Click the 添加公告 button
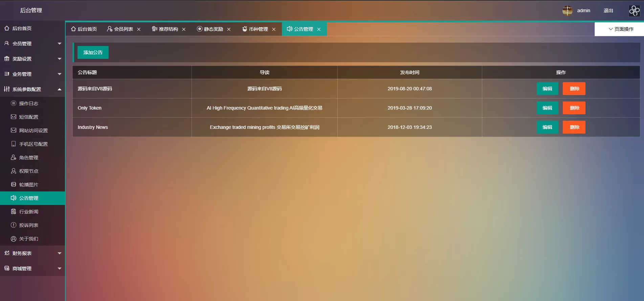644x301 pixels. pyautogui.click(x=93, y=52)
